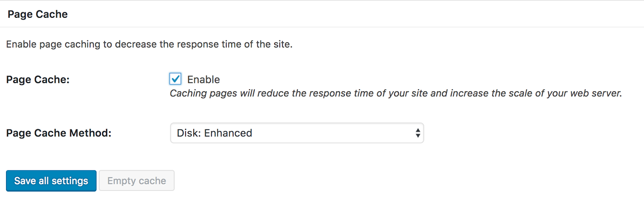Click the Enable label text

click(x=203, y=80)
